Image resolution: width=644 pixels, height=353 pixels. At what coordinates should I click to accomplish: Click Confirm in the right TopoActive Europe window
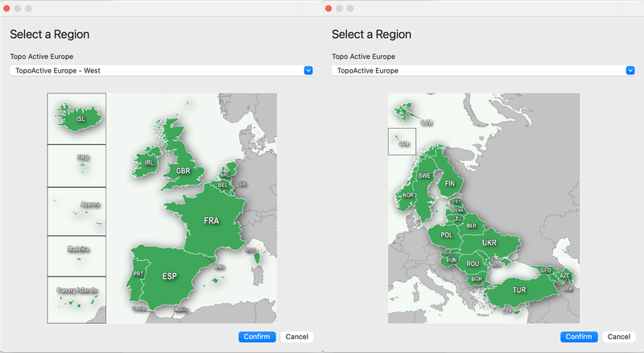pyautogui.click(x=579, y=337)
